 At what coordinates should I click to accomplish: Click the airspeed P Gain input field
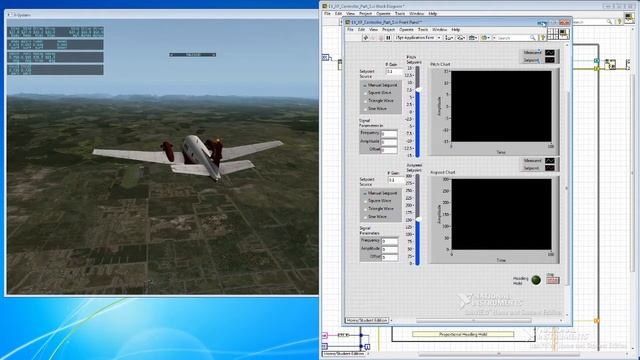tap(396, 180)
